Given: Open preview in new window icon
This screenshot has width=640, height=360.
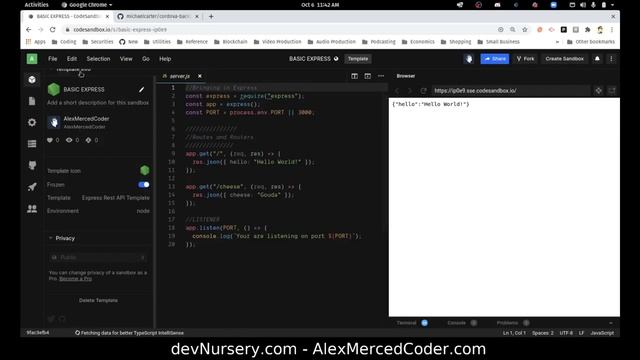Looking at the screenshot, I should coord(612,91).
